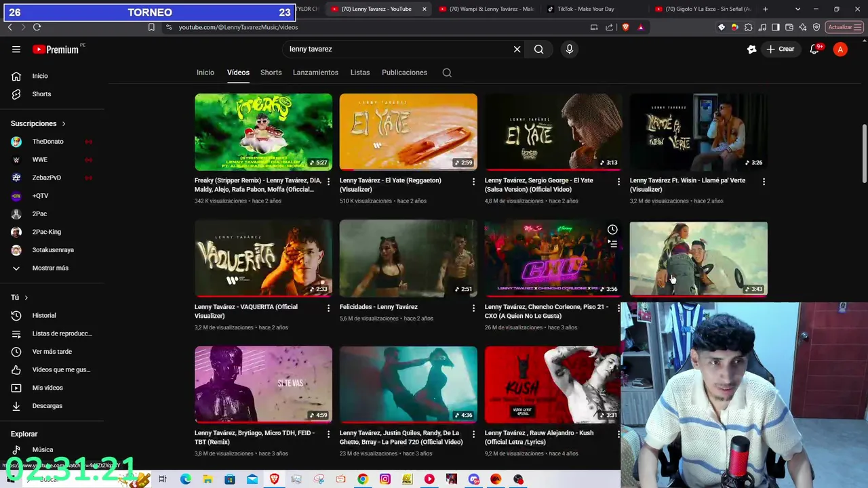Viewport: 868px width, 488px height.
Task: Open the Crear upload menu
Action: click(781, 49)
